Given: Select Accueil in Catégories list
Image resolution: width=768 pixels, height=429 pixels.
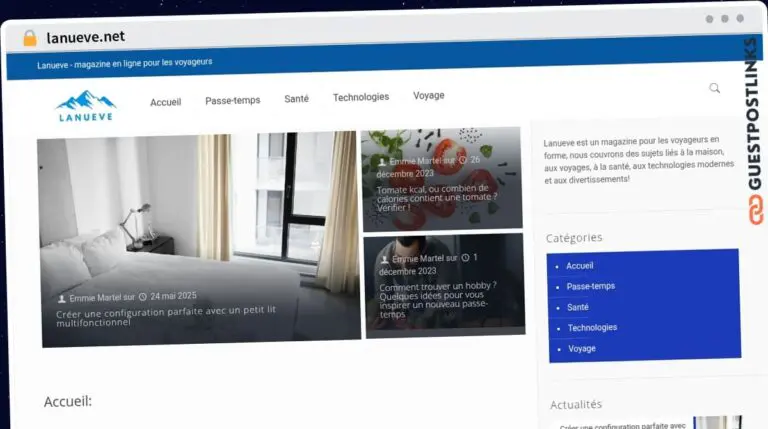Looking at the screenshot, I should tap(579, 265).
